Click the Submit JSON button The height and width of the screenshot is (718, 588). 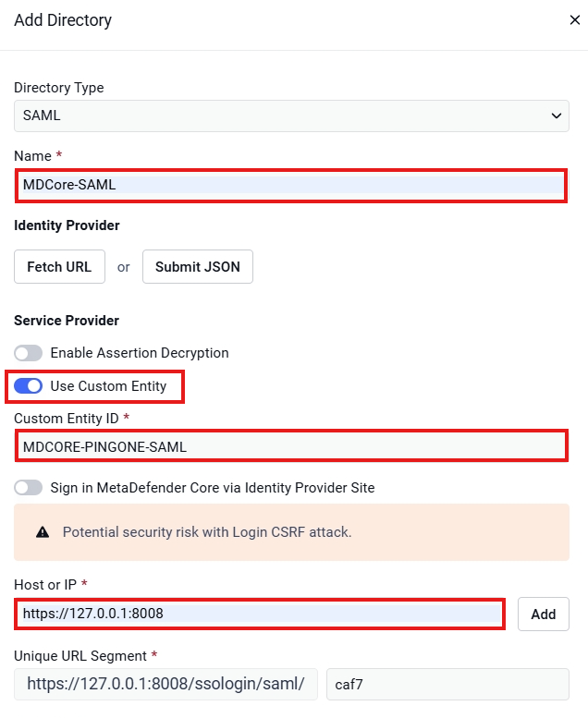(198, 266)
